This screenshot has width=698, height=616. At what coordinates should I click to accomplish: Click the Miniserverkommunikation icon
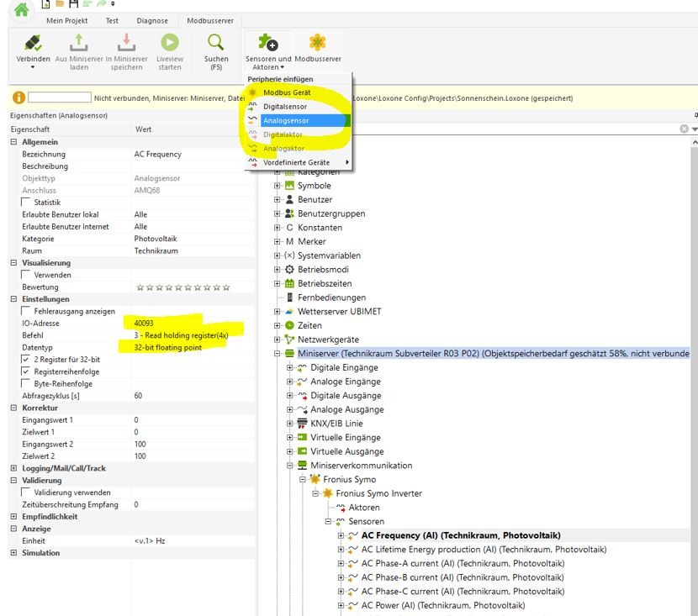302,466
